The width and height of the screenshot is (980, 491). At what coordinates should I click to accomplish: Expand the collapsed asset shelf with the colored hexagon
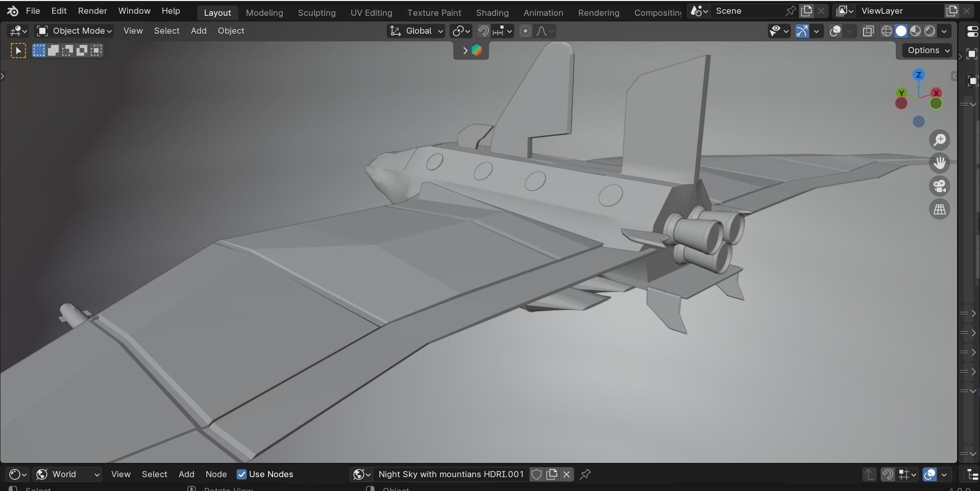tap(471, 50)
